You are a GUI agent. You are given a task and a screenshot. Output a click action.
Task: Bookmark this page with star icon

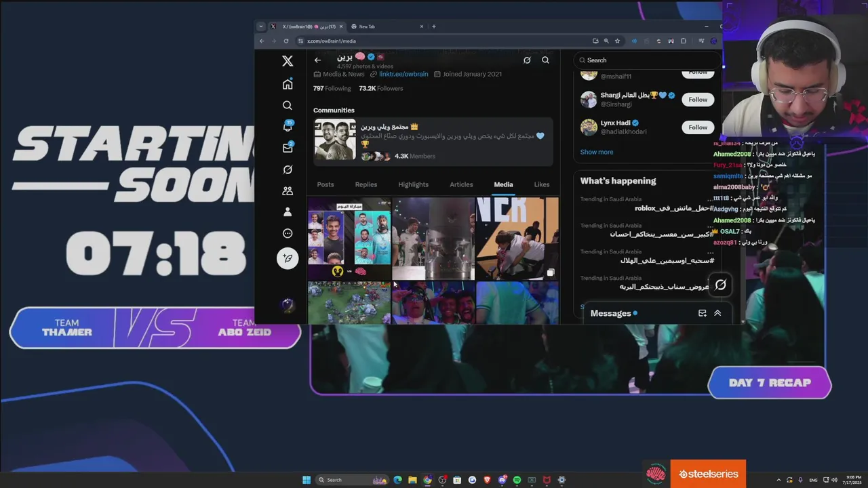(617, 41)
